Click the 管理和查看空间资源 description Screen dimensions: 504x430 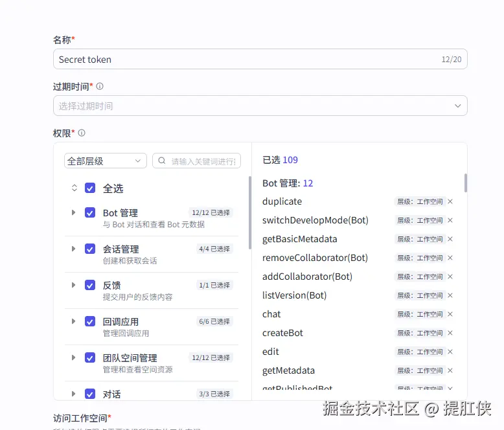137,370
